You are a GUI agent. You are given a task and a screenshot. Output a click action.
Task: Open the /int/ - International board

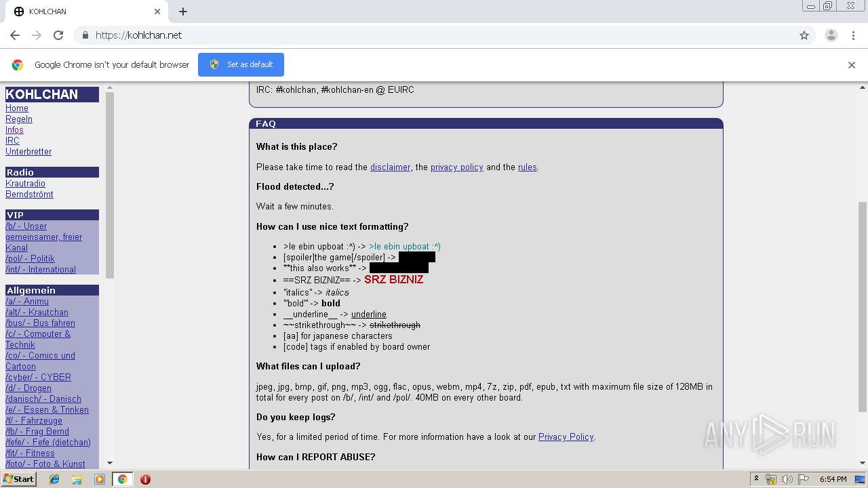(x=41, y=270)
